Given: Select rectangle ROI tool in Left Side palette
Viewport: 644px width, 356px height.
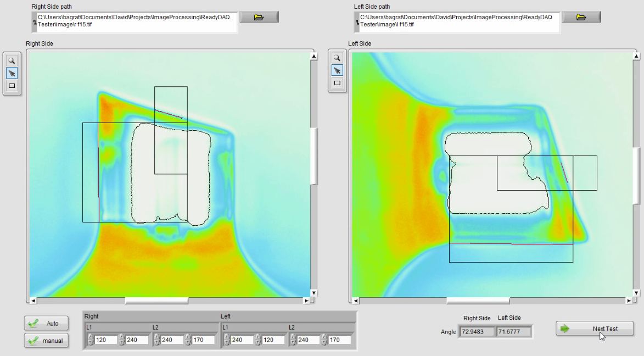Looking at the screenshot, I should [x=337, y=83].
